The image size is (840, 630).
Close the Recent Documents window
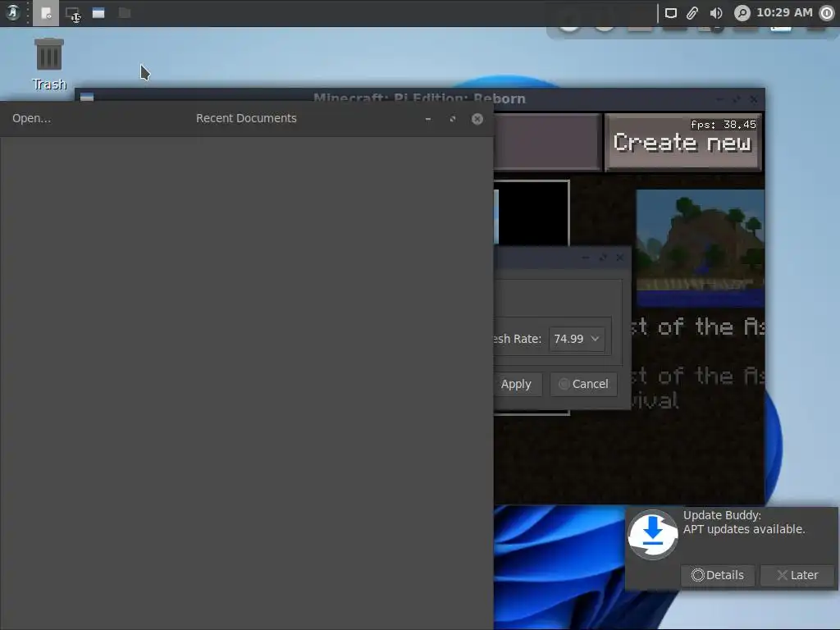click(477, 119)
